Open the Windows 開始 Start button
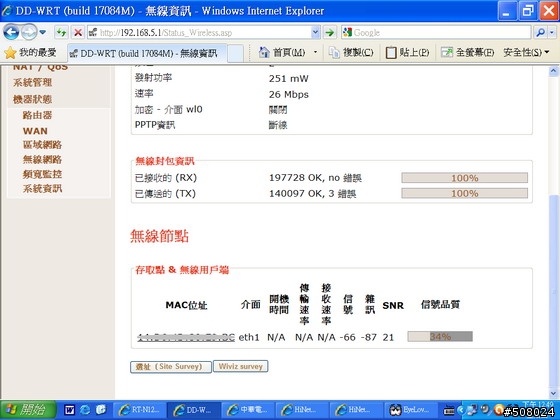This screenshot has height=420, width=560. pos(28,410)
